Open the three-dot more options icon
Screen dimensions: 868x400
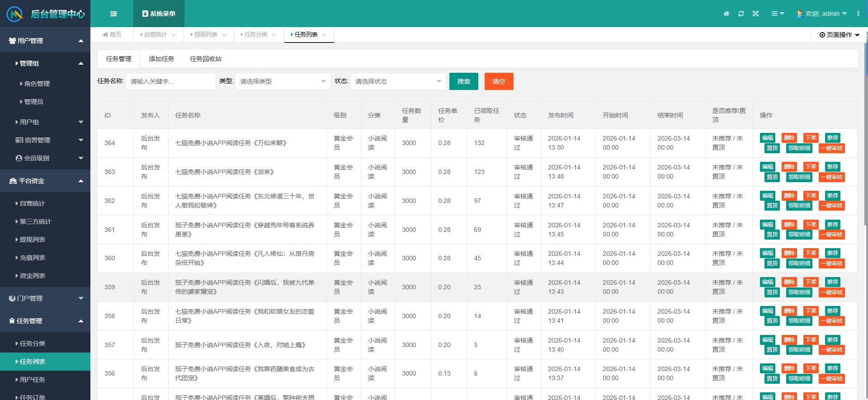point(858,14)
